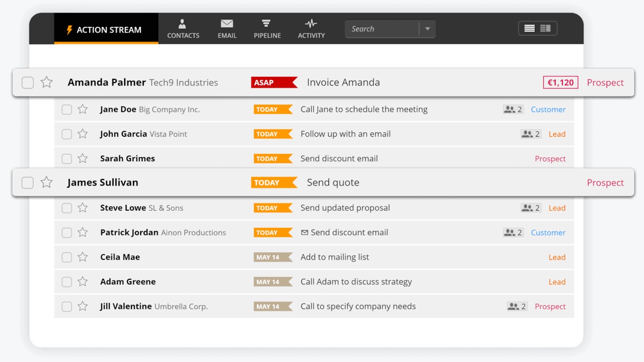644x362 pixels.
Task: Open the Email envelope icon
Action: pos(227,24)
